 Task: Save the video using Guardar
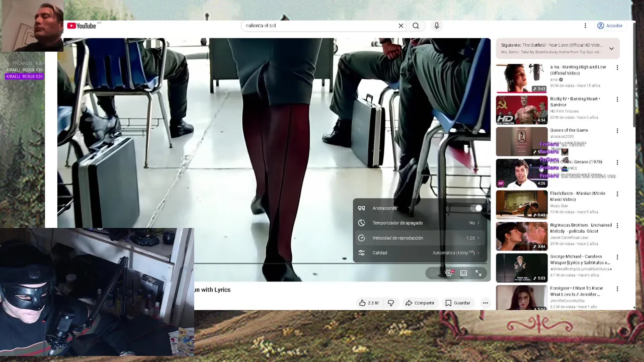(458, 303)
